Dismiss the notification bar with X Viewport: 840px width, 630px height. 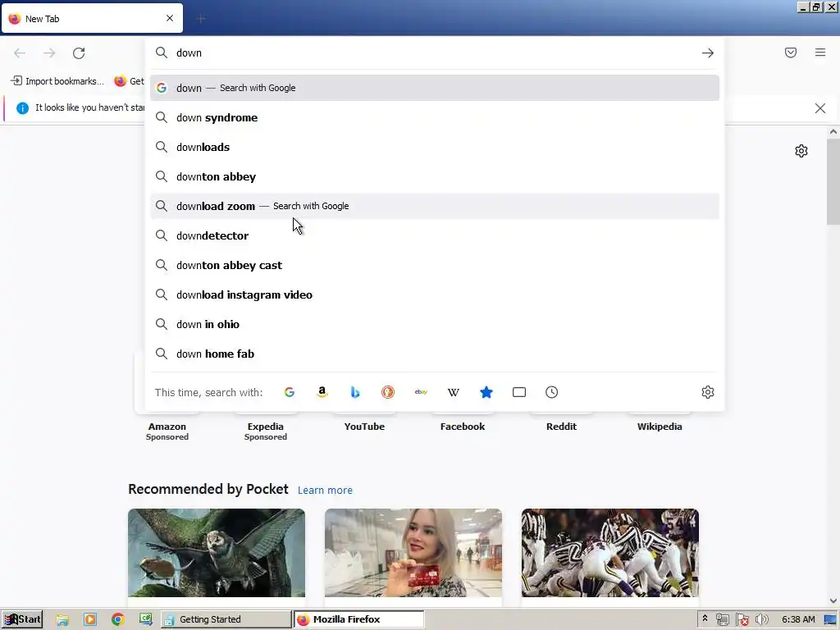820,108
